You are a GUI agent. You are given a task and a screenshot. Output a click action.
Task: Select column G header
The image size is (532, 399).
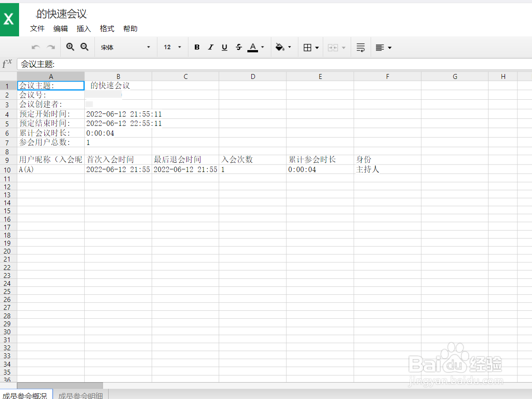pyautogui.click(x=455, y=76)
